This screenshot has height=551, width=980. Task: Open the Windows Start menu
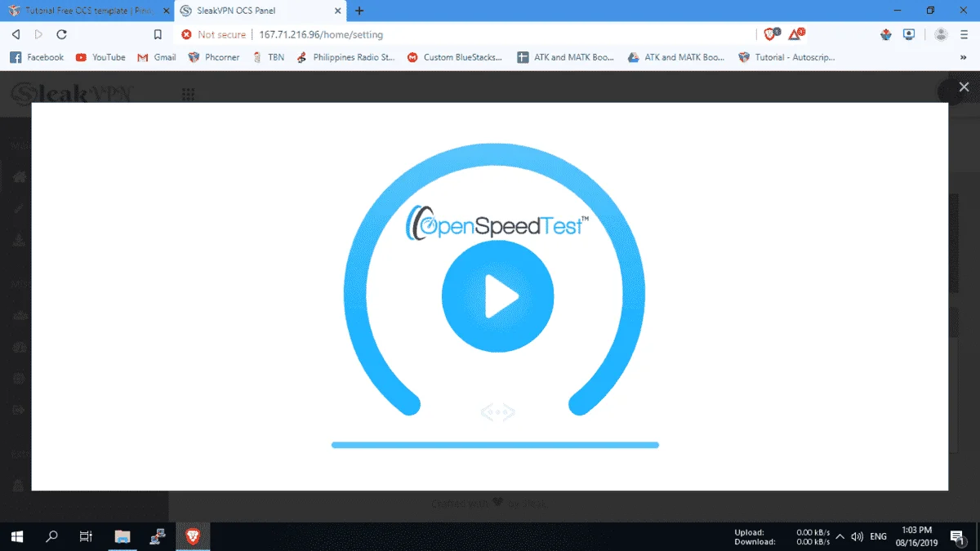(17, 536)
